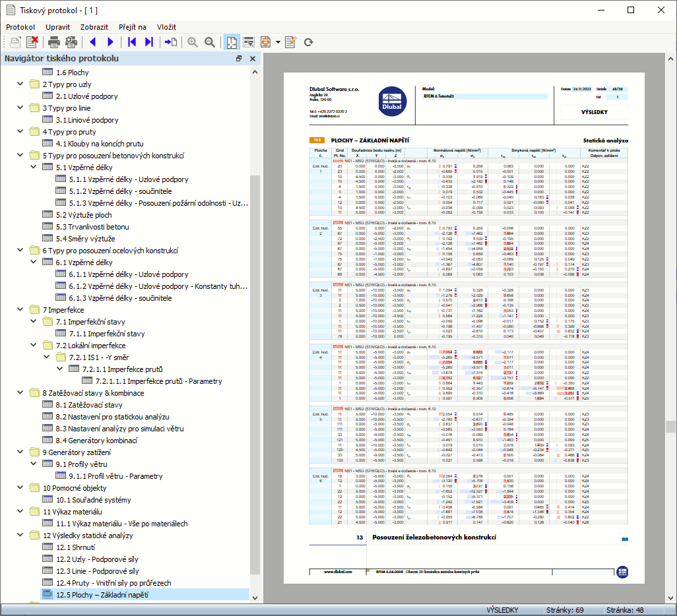Collapse '8 Zatěžovací stavy & kombinace'
The height and width of the screenshot is (616, 677).
click(20, 392)
